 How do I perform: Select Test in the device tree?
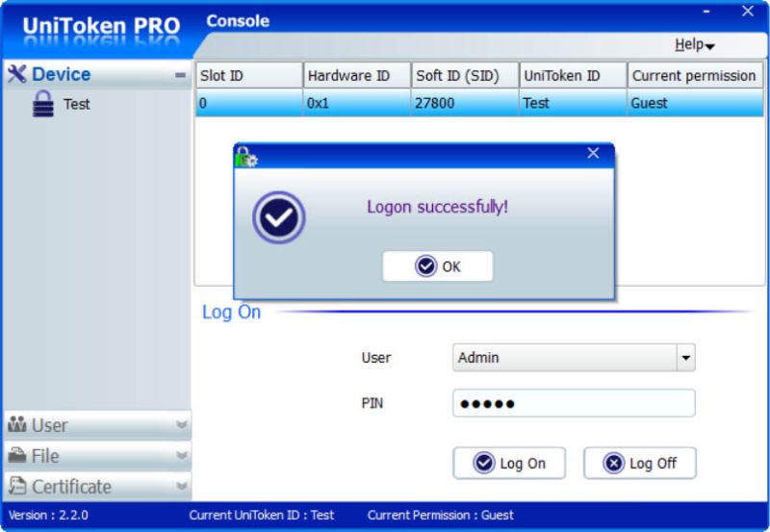click(77, 104)
